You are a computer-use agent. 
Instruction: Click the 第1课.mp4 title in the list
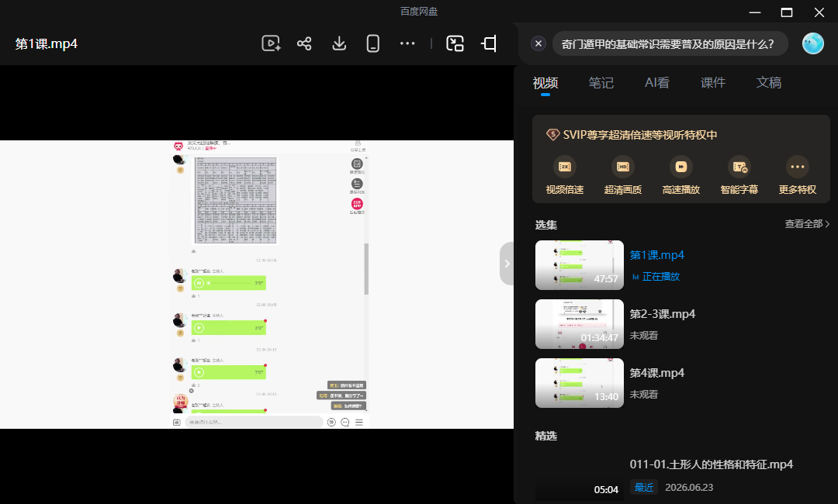(657, 255)
